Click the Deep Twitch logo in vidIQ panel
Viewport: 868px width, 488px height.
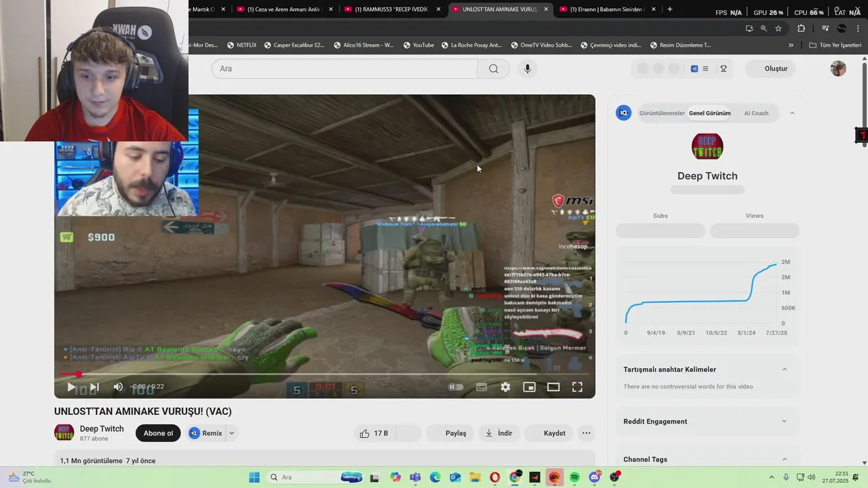pos(707,146)
